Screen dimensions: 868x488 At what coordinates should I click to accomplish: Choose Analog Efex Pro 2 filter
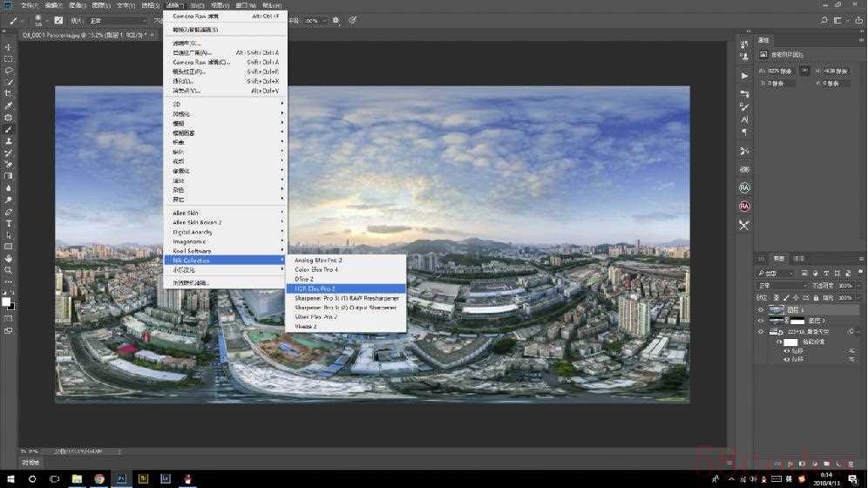pos(345,260)
